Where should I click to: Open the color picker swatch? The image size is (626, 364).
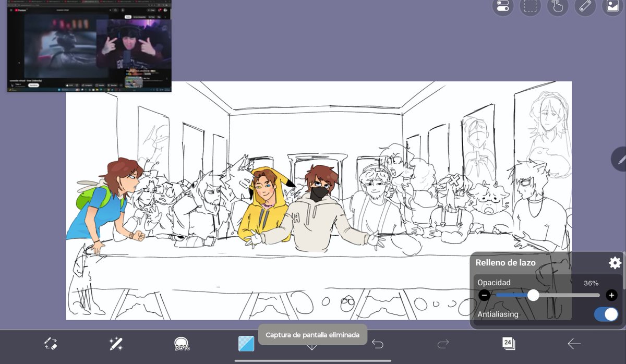246,343
